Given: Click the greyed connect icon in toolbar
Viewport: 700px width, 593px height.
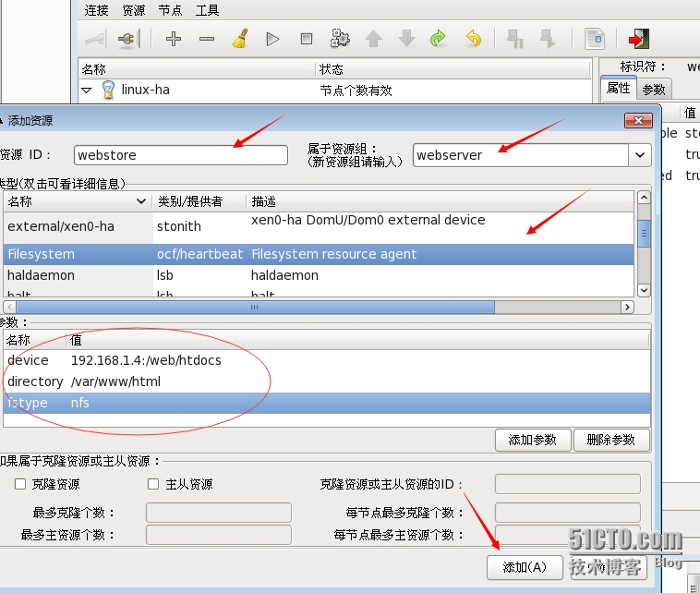Looking at the screenshot, I should pos(96,39).
